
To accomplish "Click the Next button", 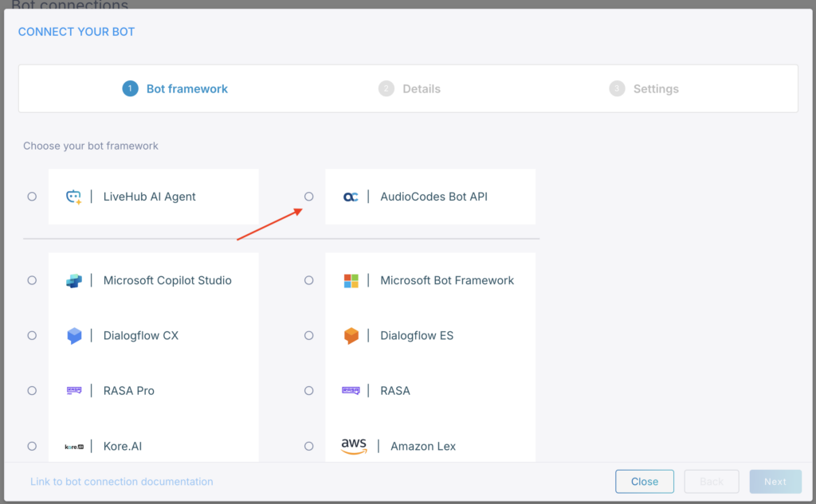I will pos(775,482).
